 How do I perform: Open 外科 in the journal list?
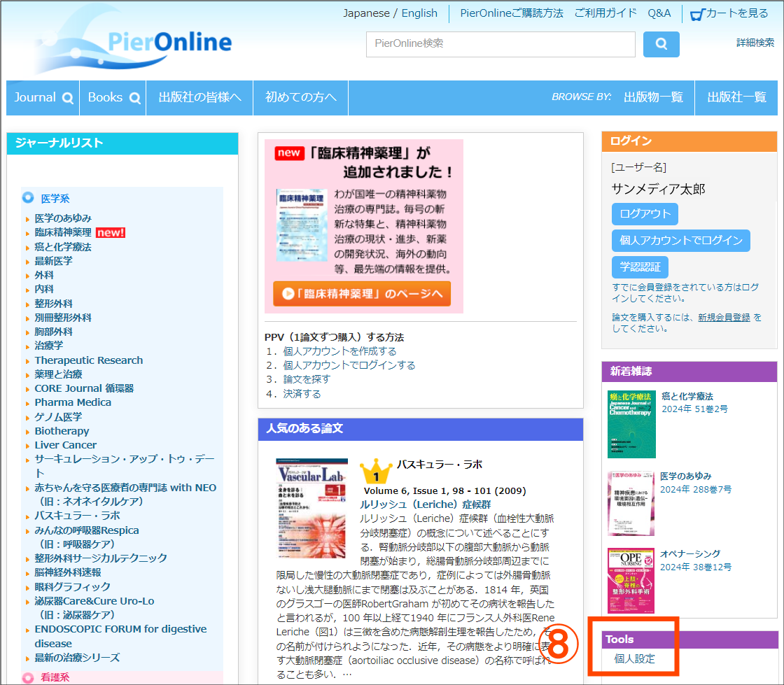point(44,275)
